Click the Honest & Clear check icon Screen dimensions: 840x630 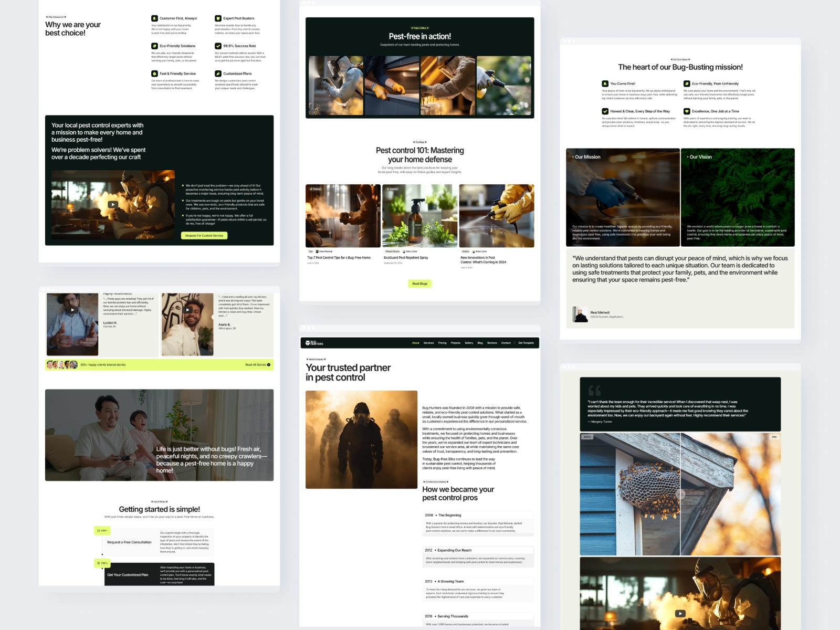point(605,111)
